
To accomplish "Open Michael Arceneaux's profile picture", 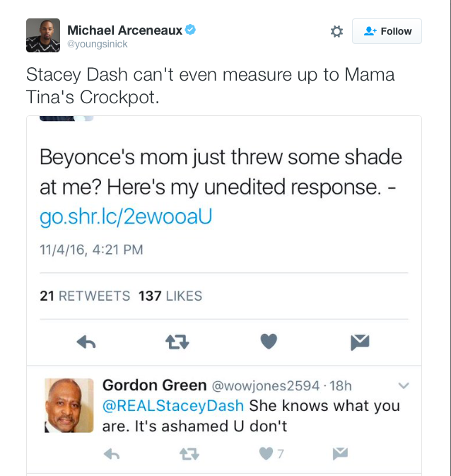I will click(43, 35).
